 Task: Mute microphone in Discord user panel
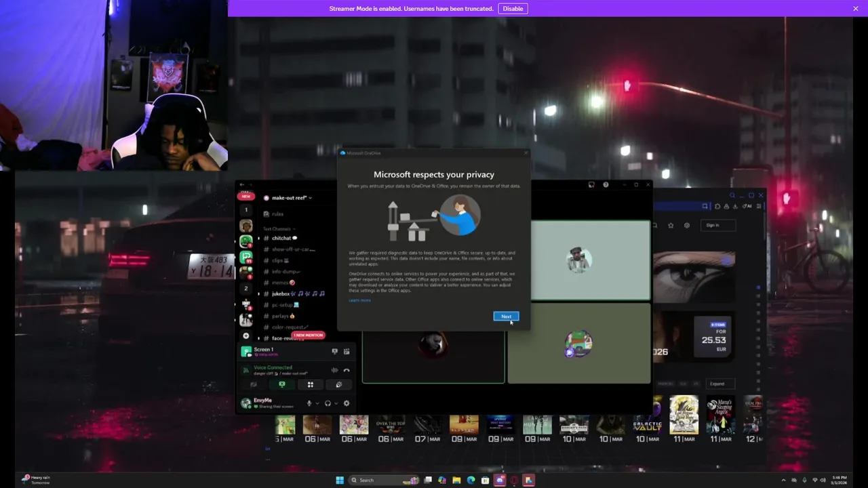tap(309, 403)
